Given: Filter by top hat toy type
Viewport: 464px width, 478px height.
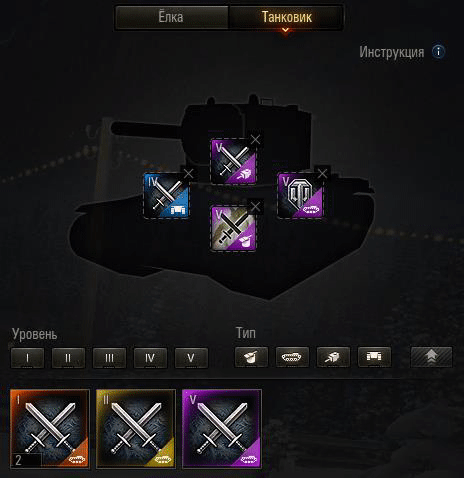Looking at the screenshot, I should point(251,357).
